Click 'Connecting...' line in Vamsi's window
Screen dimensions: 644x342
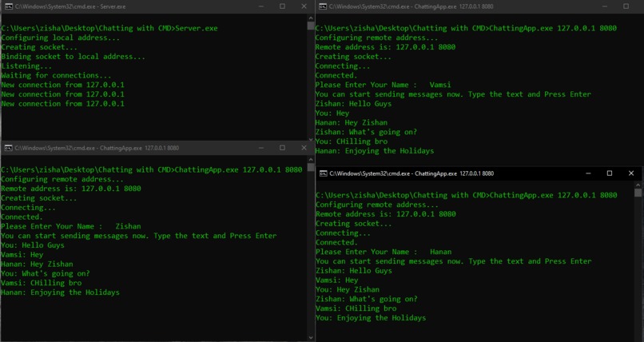pos(343,66)
